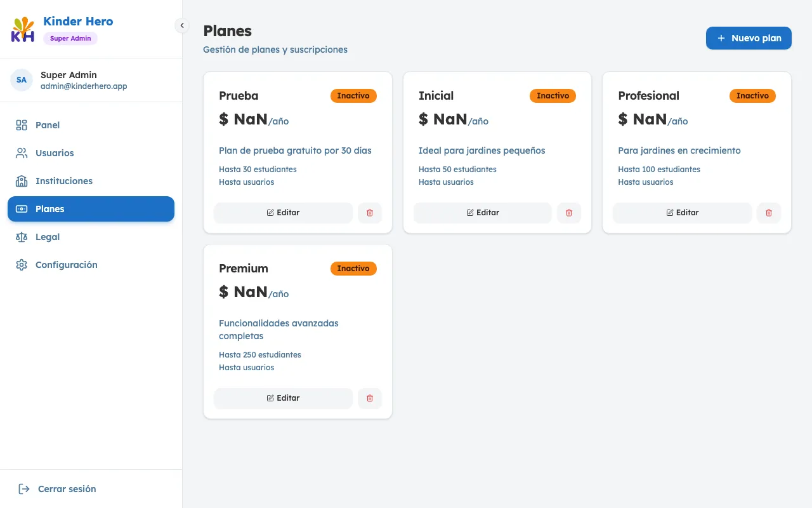Image resolution: width=812 pixels, height=508 pixels.
Task: Click trash icon on Inicial plan card
Action: [569, 213]
